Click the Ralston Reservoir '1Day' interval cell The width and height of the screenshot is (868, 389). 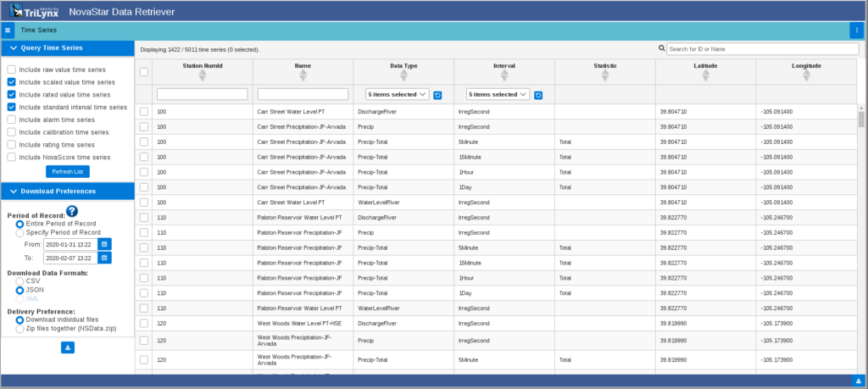click(465, 293)
